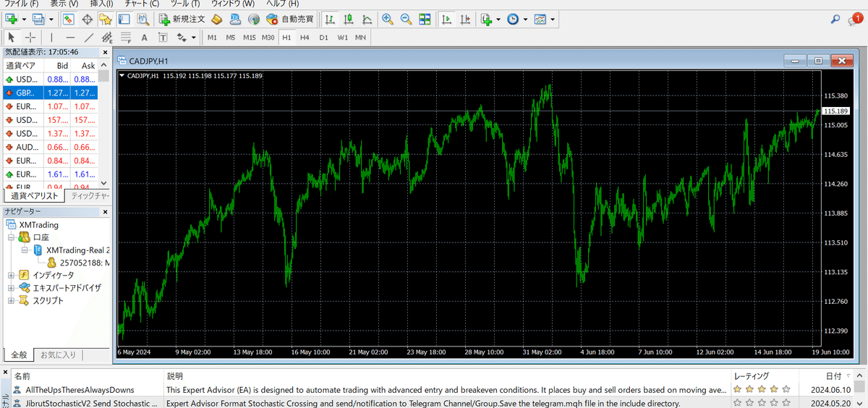Viewport: 868px width, 408px height.
Task: Switch to candlestick chart display
Action: point(349,19)
